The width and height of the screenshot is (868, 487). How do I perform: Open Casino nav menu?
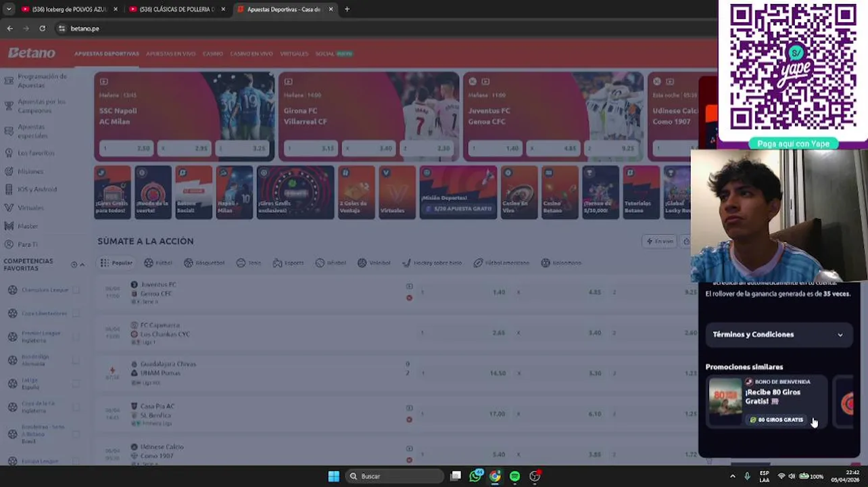(x=213, y=53)
